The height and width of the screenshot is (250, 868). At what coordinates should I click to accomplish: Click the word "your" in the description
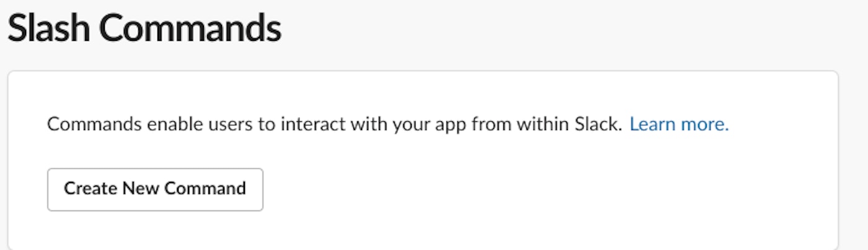pos(410,124)
